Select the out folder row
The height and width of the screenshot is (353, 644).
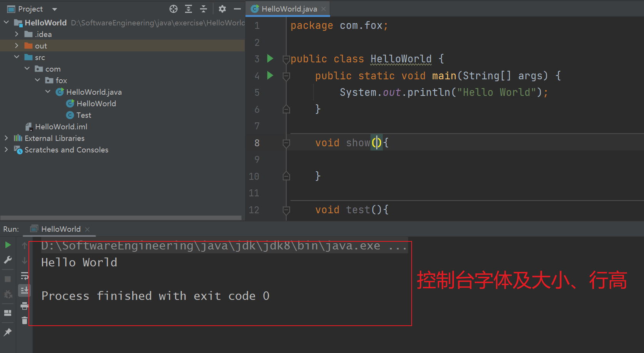(122, 46)
